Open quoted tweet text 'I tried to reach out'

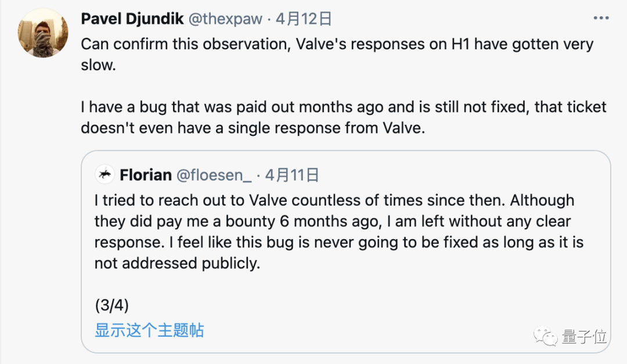pos(338,232)
